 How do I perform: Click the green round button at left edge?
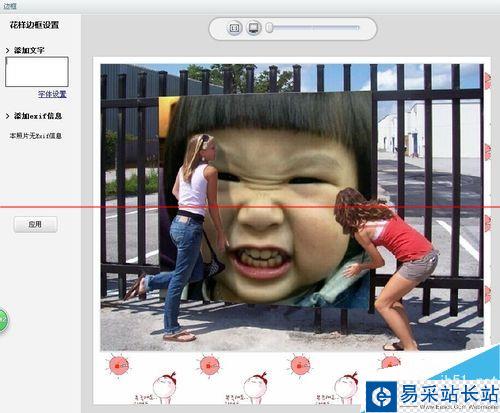tap(3, 320)
